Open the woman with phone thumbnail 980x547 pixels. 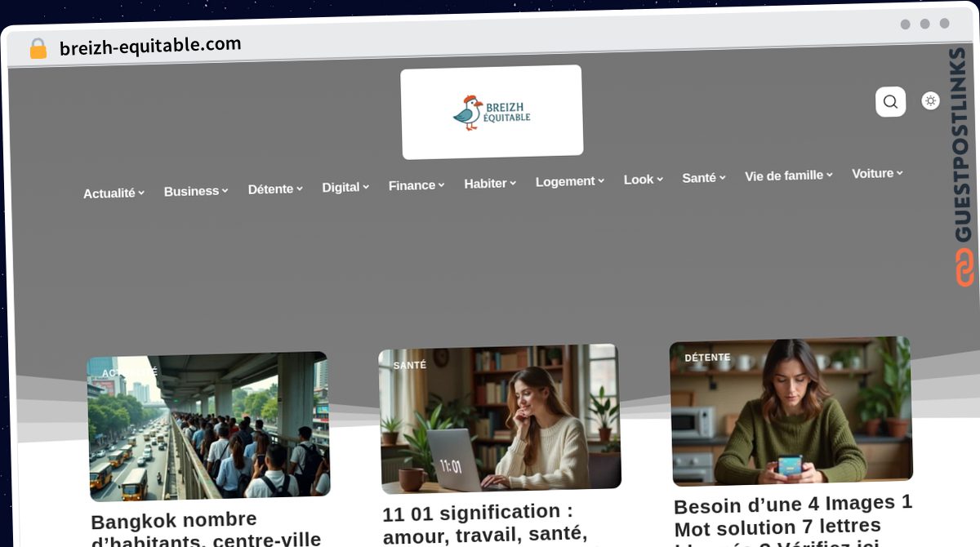(x=791, y=411)
